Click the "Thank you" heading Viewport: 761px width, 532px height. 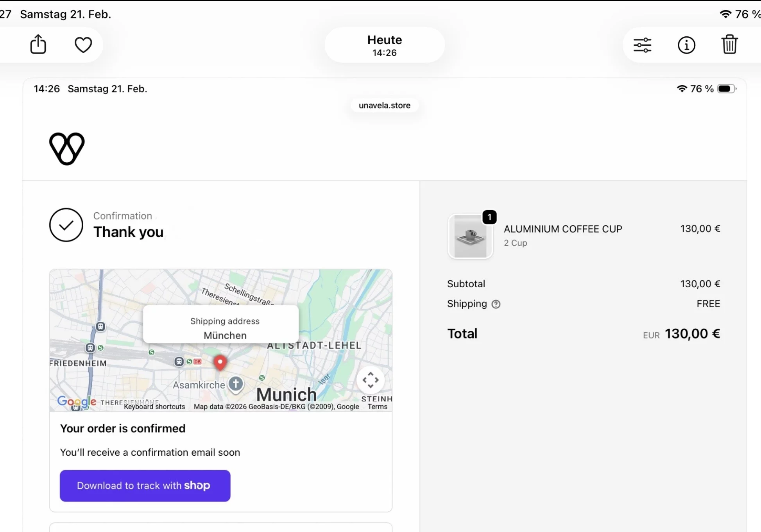point(128,232)
